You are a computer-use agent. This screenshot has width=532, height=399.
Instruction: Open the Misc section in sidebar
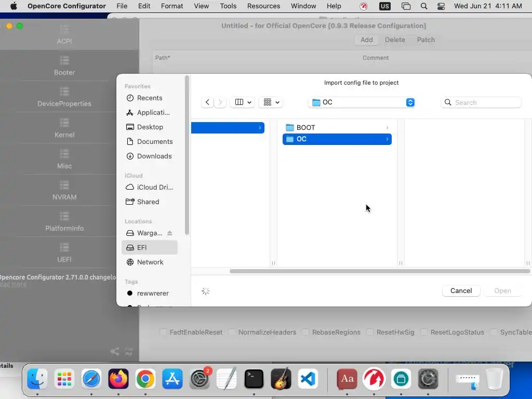click(x=64, y=159)
